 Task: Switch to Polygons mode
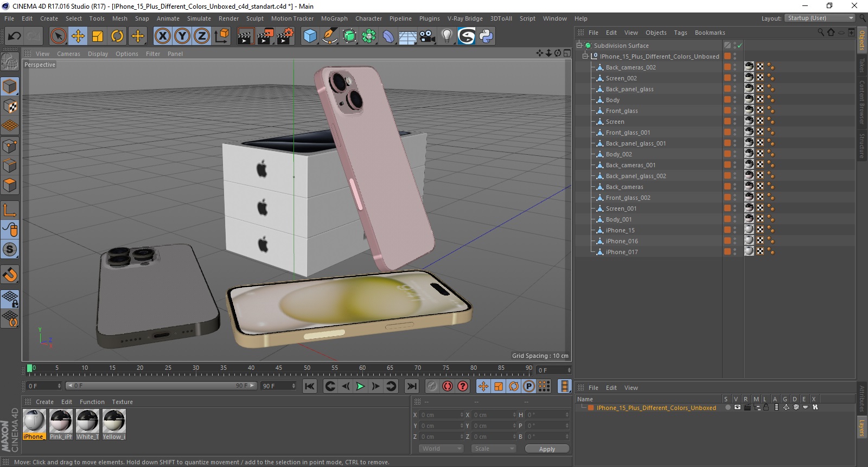pyautogui.click(x=10, y=185)
